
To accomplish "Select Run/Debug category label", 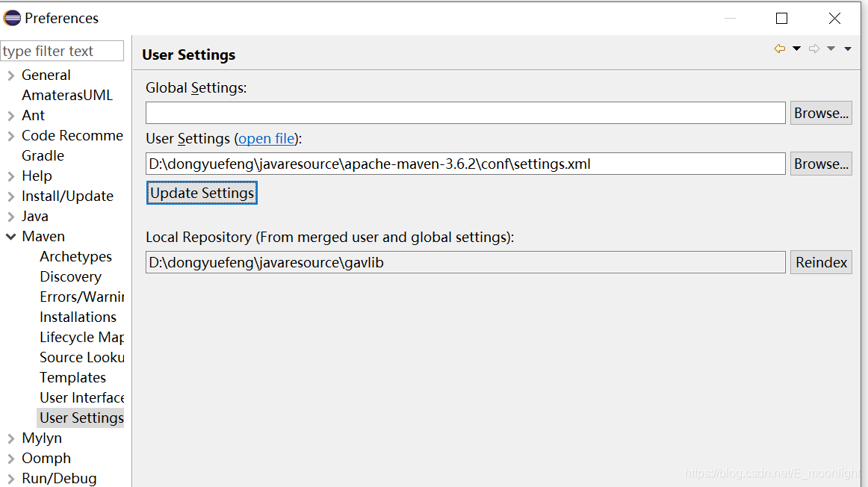I will point(59,478).
